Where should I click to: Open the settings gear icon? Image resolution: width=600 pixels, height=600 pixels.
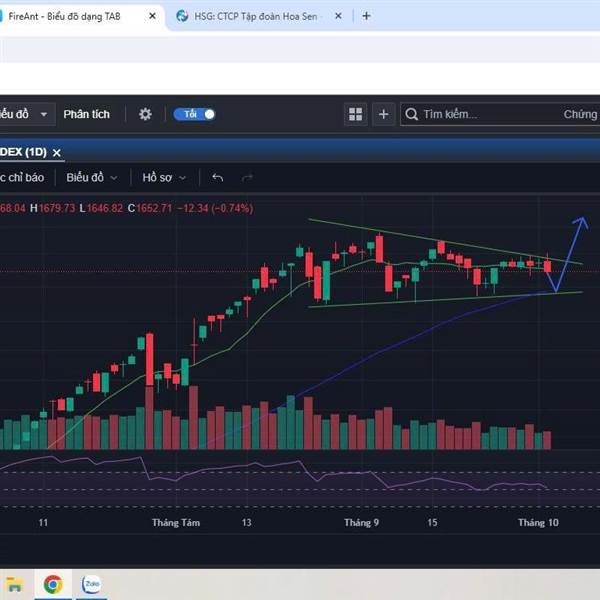coord(145,114)
